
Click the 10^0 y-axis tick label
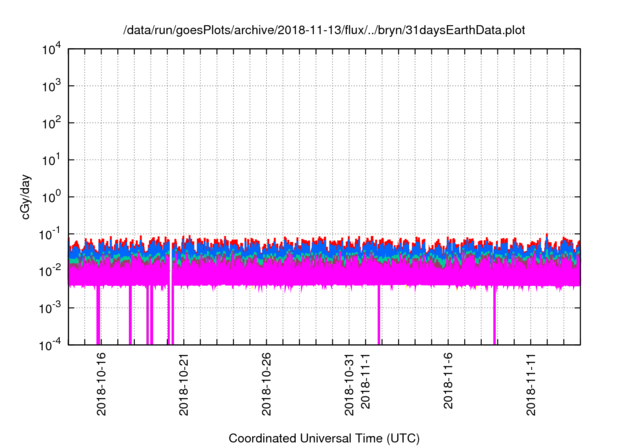[x=50, y=197]
